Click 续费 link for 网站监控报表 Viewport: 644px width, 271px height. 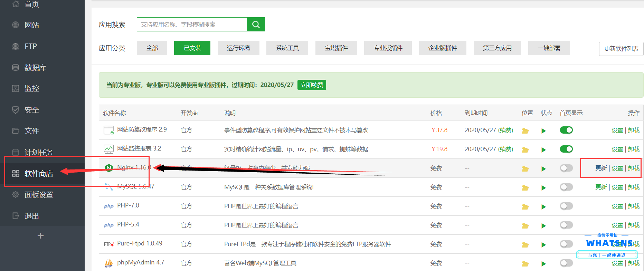(506, 149)
